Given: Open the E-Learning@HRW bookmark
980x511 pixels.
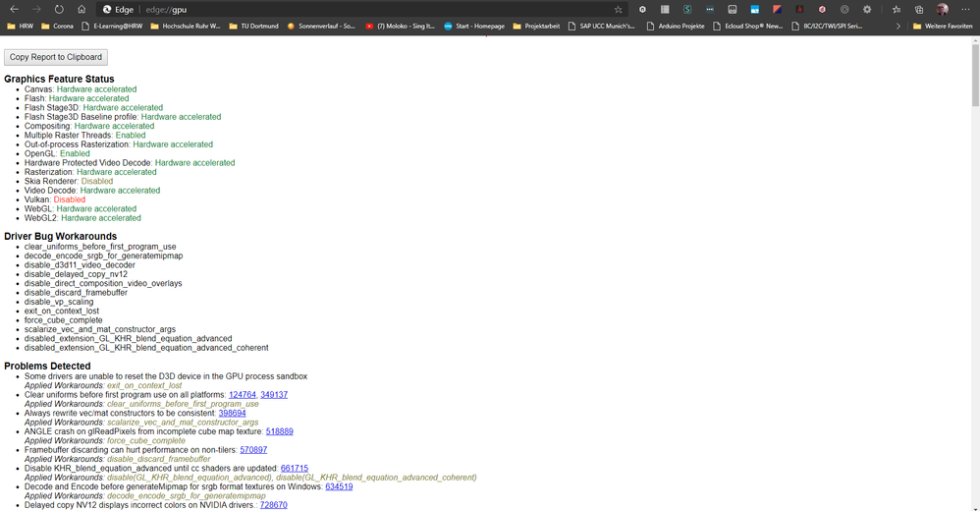Looking at the screenshot, I should [112, 27].
